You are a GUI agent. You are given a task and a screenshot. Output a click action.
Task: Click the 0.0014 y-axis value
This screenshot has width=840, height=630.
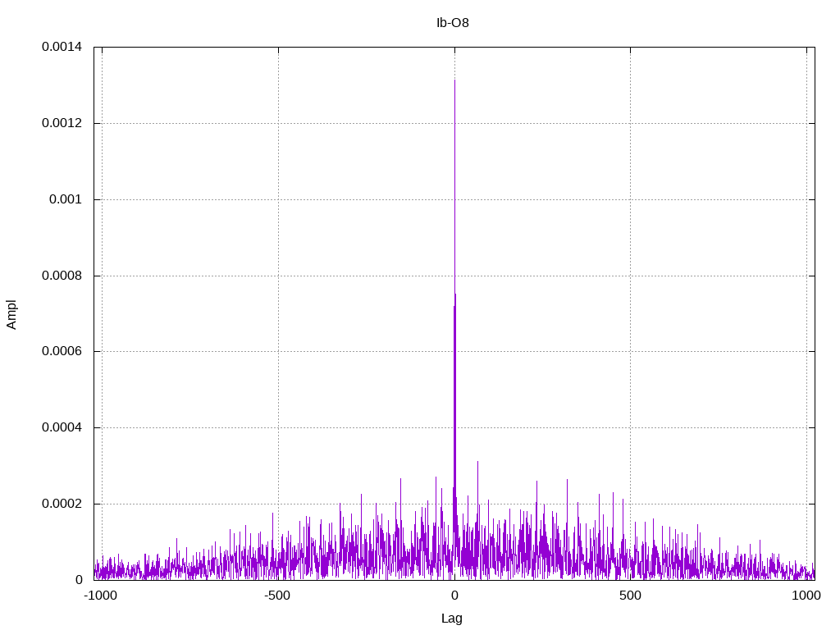[62, 47]
